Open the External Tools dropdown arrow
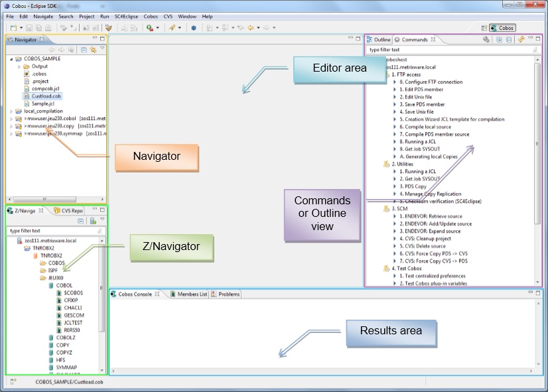This screenshot has height=392, width=548. 180,28
